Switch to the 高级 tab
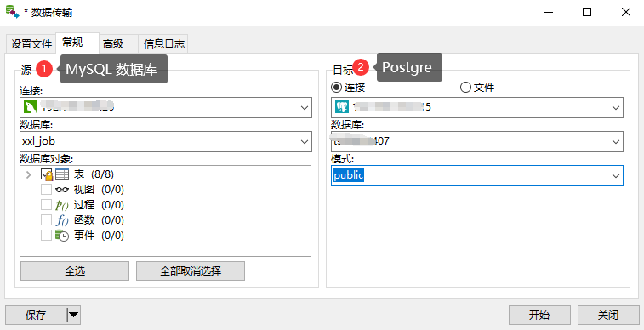Screen dimensions: 644x330 pyautogui.click(x=118, y=43)
